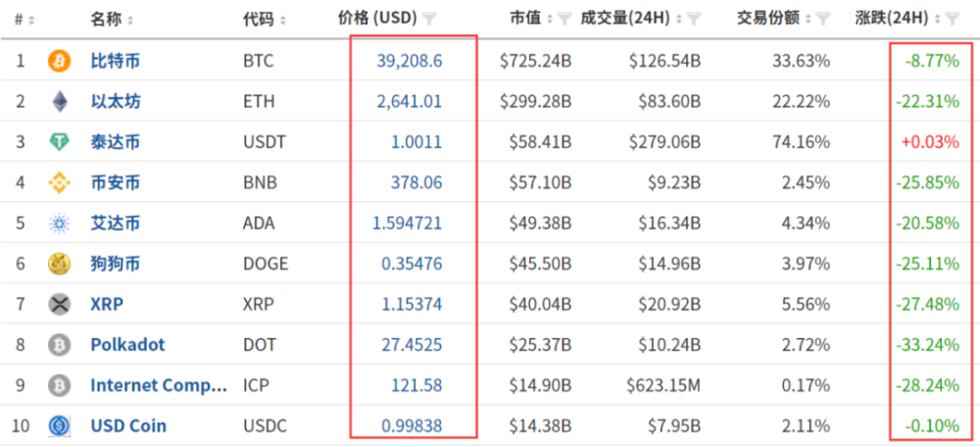Click the XRP coin icon
The height and width of the screenshot is (447, 980).
coord(60,305)
